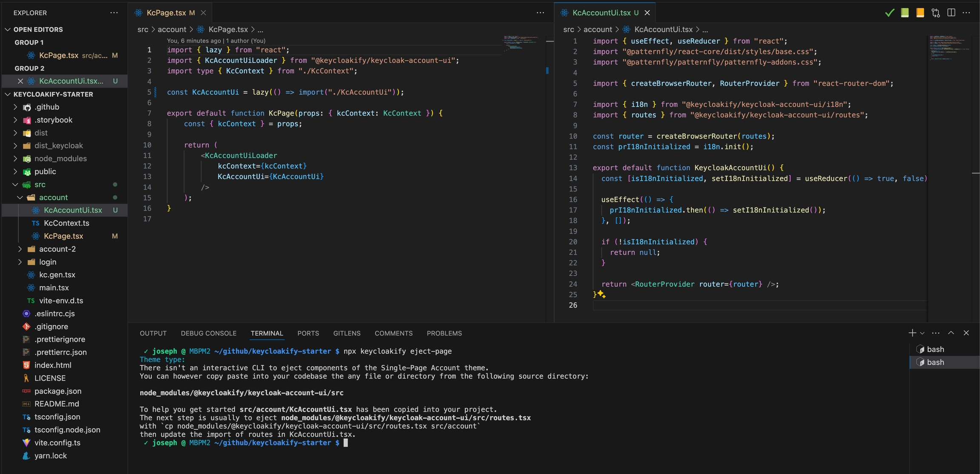Screen dimensions: 980x474
Task: Click the green book icon in toolbar
Action: 905,13
